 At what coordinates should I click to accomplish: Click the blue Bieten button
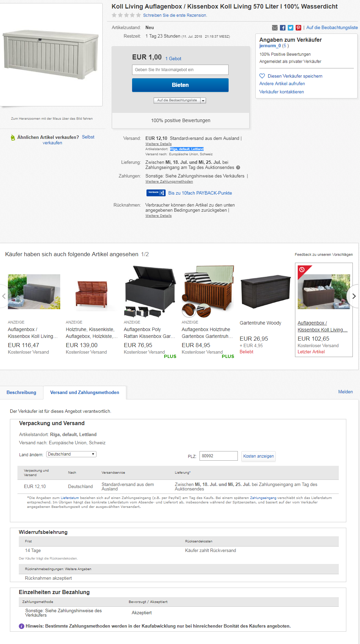(180, 85)
